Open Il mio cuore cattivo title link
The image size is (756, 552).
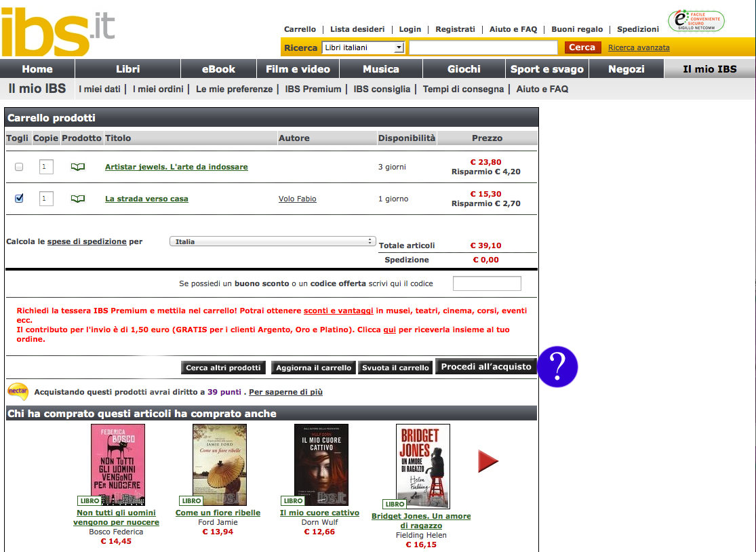point(319,513)
